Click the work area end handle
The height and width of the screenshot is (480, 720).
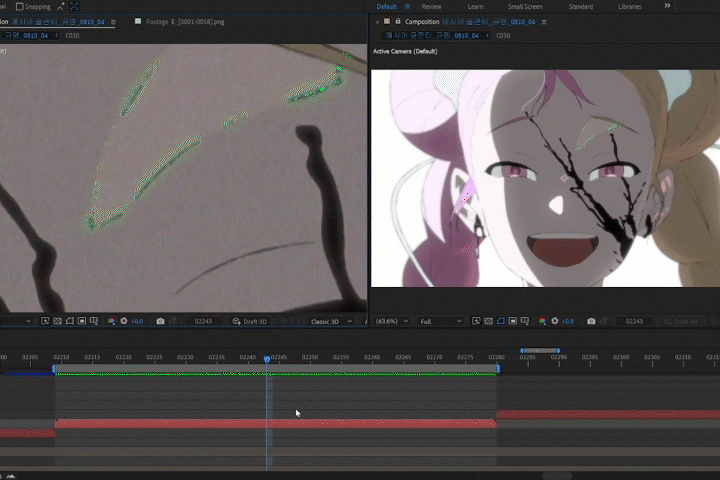(x=498, y=368)
